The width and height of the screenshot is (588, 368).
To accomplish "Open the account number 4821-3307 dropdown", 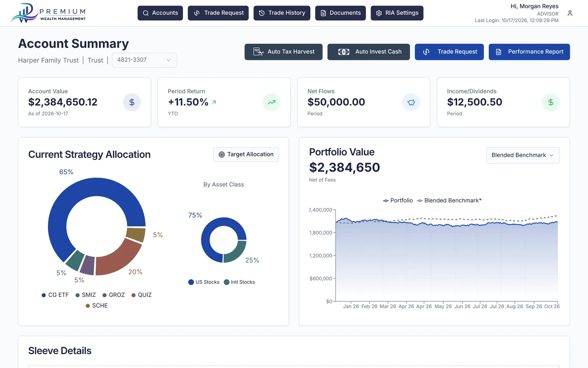I will 144,60.
